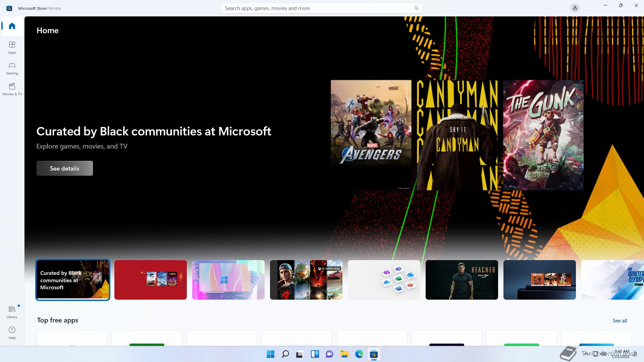Select the Windows 11 colorful carousel card
The width and height of the screenshot is (644, 362).
coord(228,280)
